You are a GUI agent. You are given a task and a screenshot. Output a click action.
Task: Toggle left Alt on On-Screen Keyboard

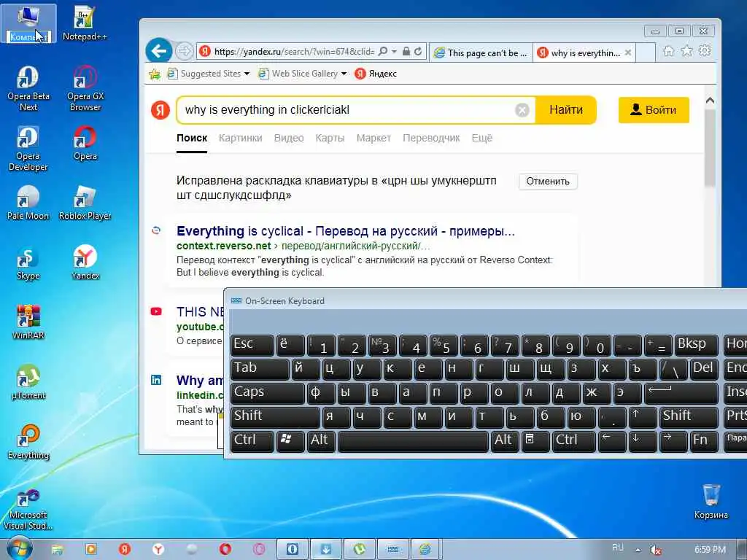coord(321,441)
